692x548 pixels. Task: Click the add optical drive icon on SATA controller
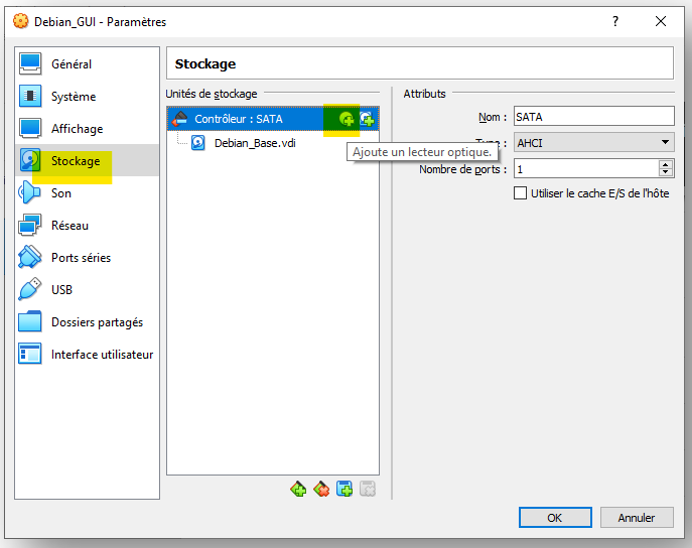(346, 119)
